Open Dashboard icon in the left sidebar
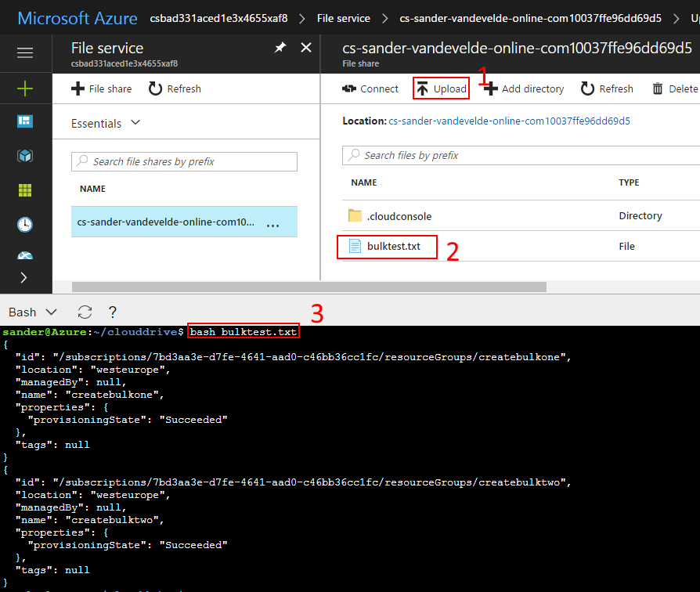The width and height of the screenshot is (700, 592). point(25,121)
